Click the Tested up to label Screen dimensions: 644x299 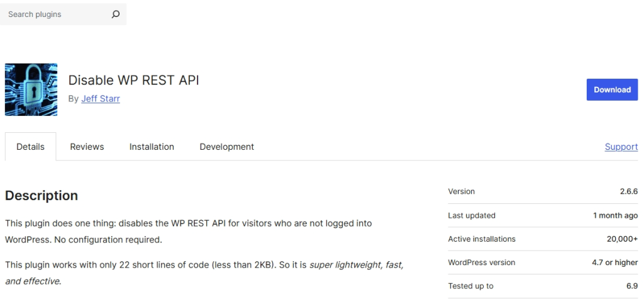click(x=470, y=286)
